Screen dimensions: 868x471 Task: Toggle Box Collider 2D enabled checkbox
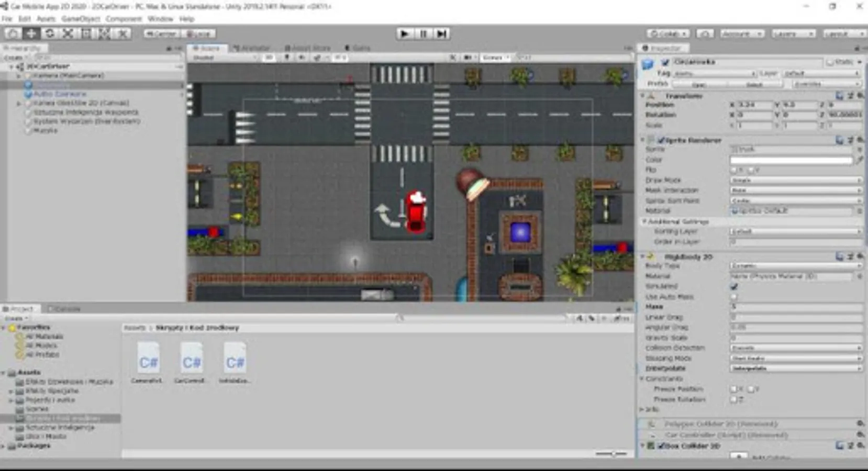point(661,446)
